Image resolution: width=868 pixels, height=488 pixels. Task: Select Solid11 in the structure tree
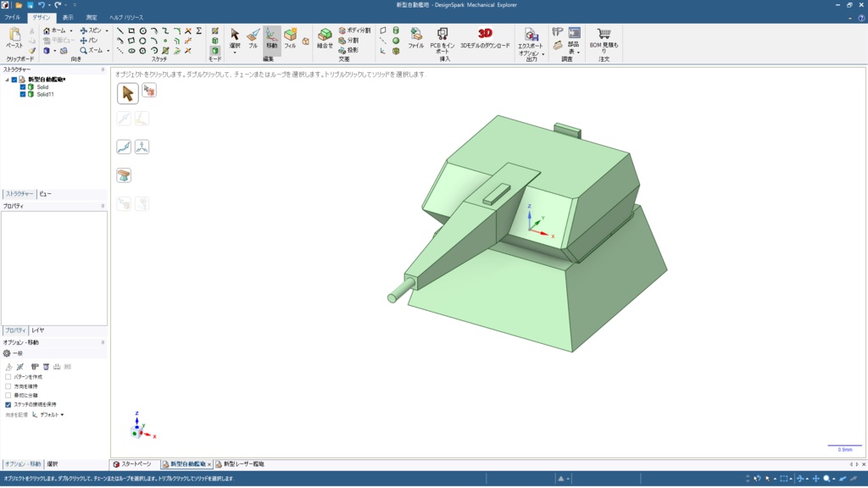(x=46, y=94)
